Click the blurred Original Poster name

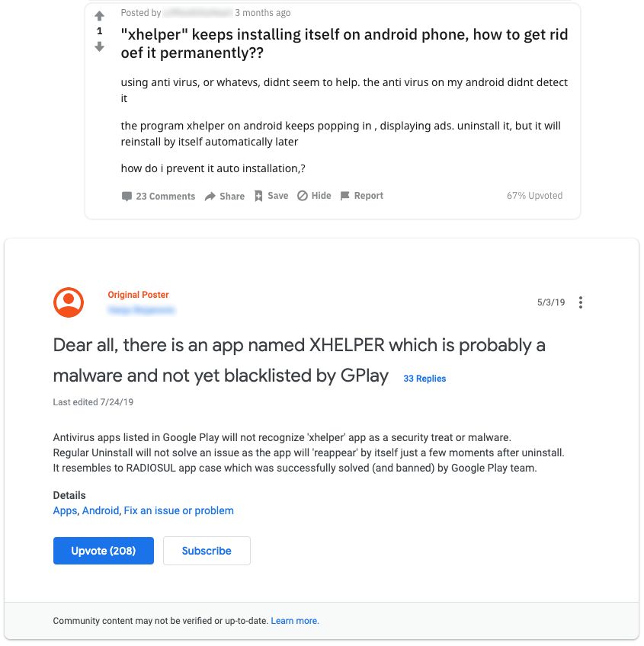(x=142, y=310)
